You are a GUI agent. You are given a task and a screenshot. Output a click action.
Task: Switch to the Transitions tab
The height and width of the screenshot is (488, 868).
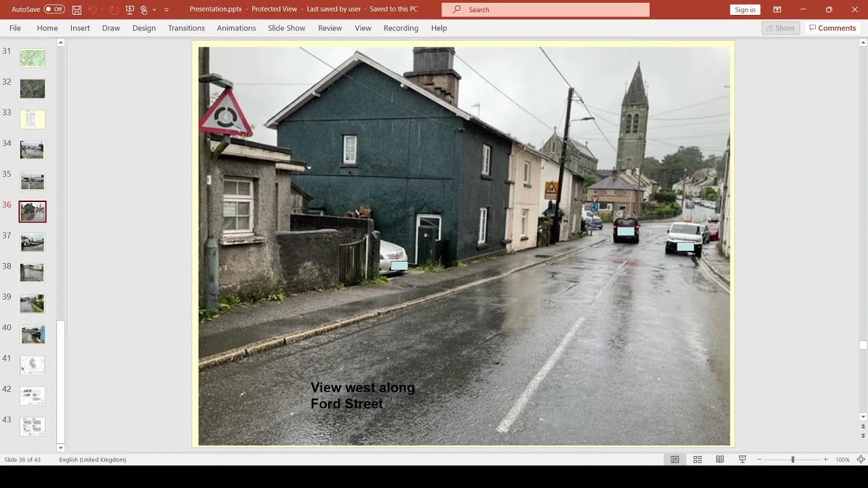click(186, 28)
